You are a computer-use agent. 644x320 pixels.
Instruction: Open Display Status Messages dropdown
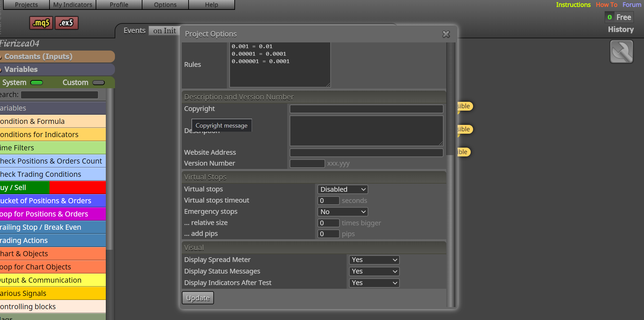click(x=374, y=271)
